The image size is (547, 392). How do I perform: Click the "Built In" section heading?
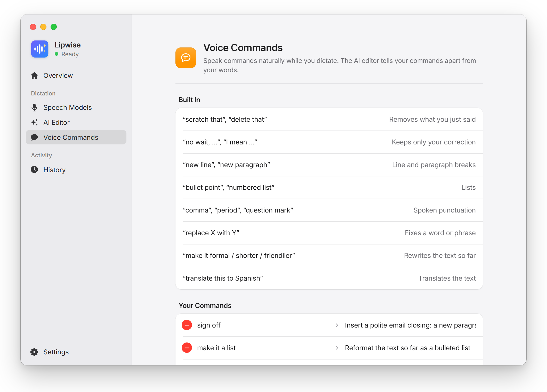pyautogui.click(x=189, y=100)
